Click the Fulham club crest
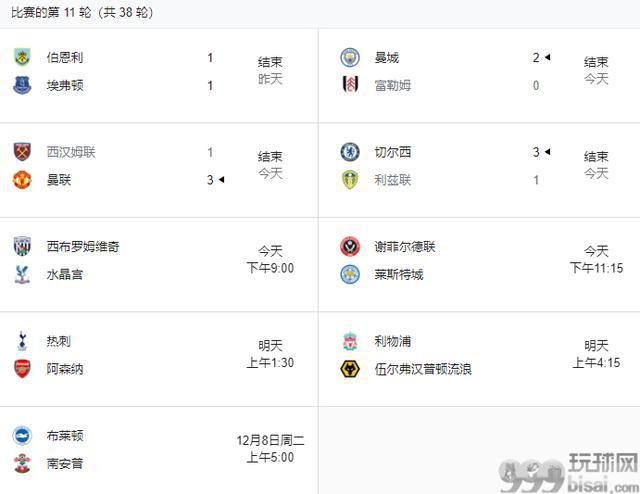Viewport: 640px width, 494px height. 350,85
